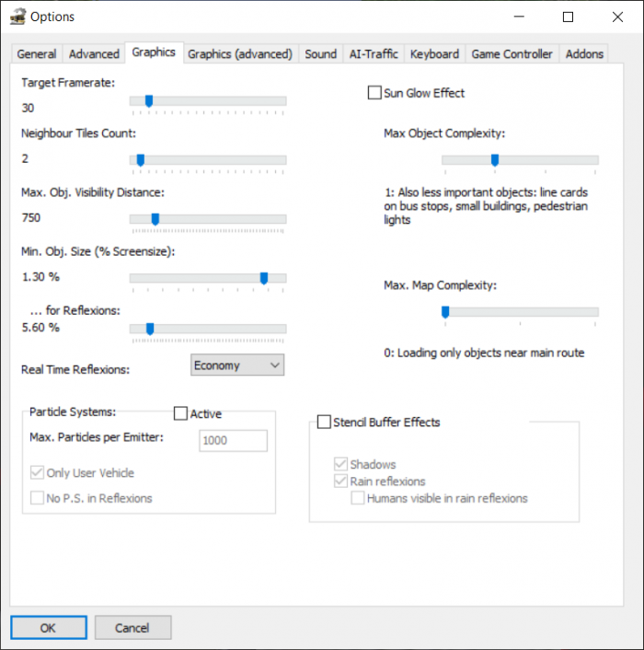This screenshot has width=644, height=650.
Task: Click the Max. Map Complexity slider handle
Action: pos(445,312)
